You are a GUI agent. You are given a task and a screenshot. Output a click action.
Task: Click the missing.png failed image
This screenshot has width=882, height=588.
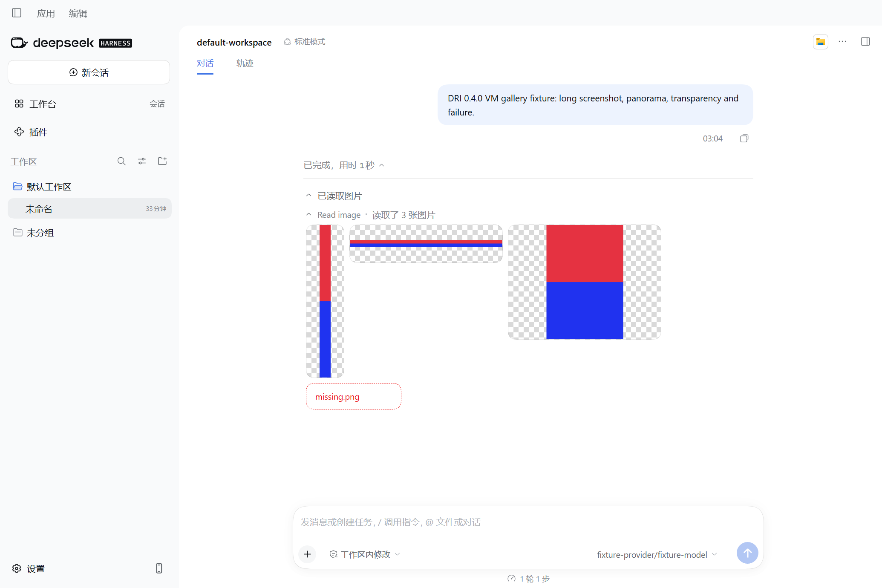click(354, 396)
